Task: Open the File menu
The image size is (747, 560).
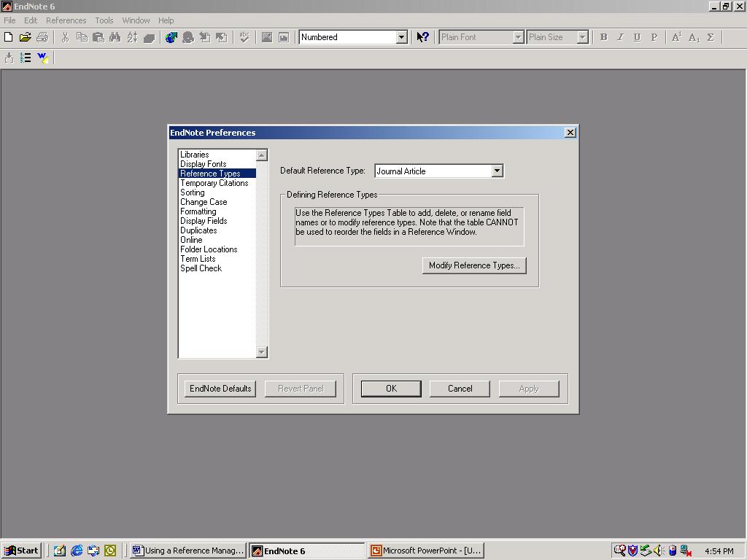Action: point(9,20)
